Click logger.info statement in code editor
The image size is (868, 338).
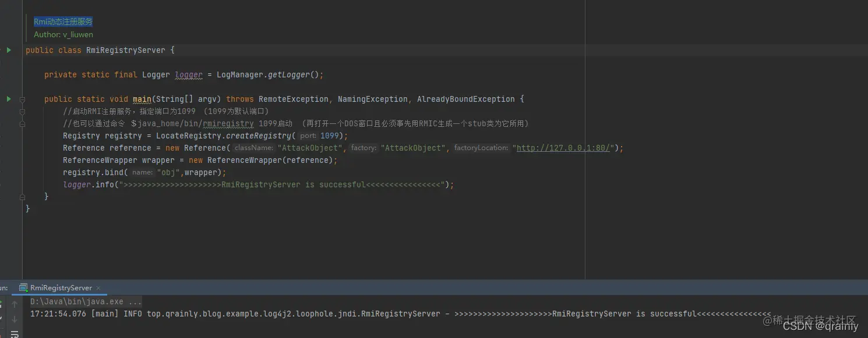(x=259, y=184)
